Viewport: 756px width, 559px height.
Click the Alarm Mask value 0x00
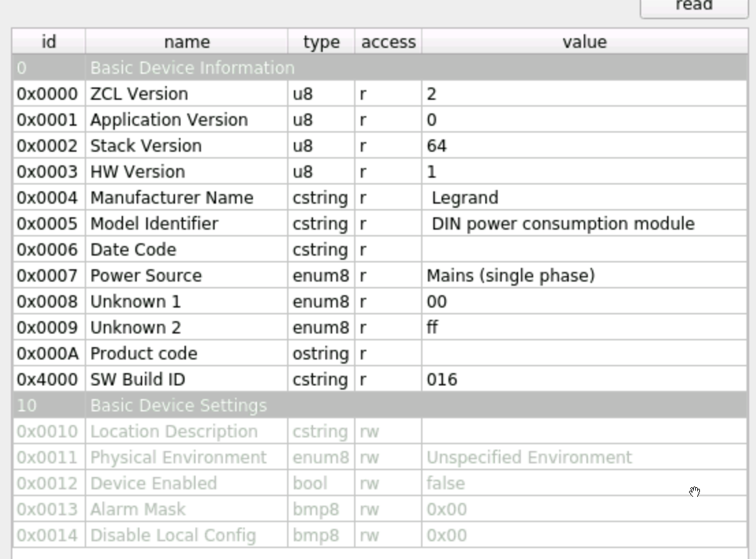(584, 509)
